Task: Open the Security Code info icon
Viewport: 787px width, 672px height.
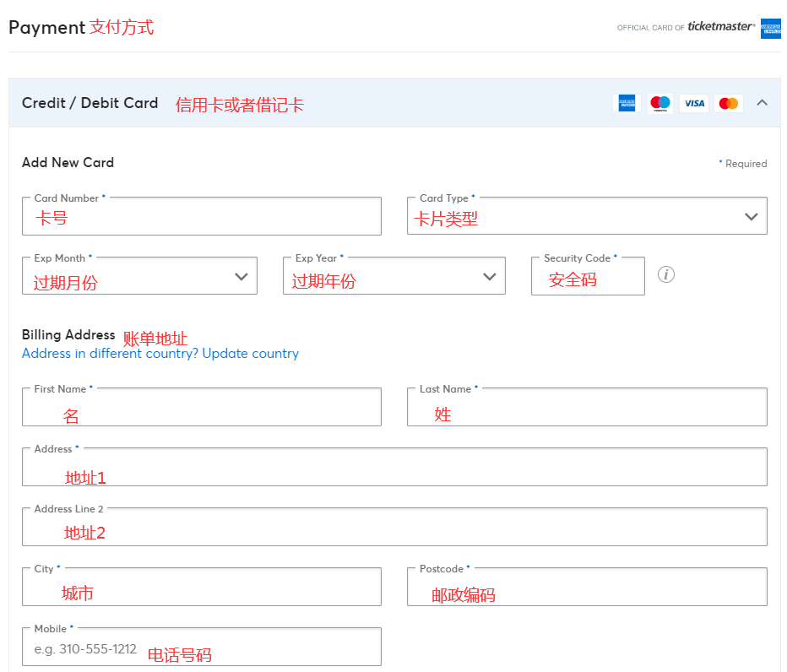Action: coord(666,274)
